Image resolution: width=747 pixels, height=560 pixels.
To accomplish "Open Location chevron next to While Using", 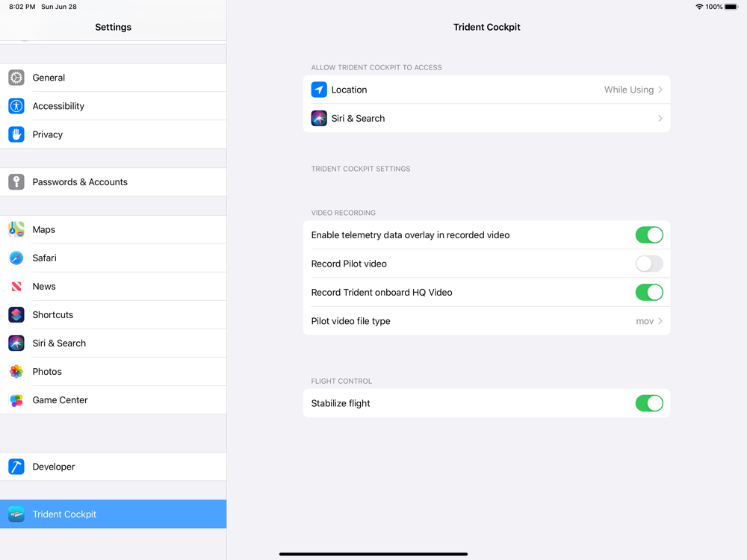I will coord(660,90).
